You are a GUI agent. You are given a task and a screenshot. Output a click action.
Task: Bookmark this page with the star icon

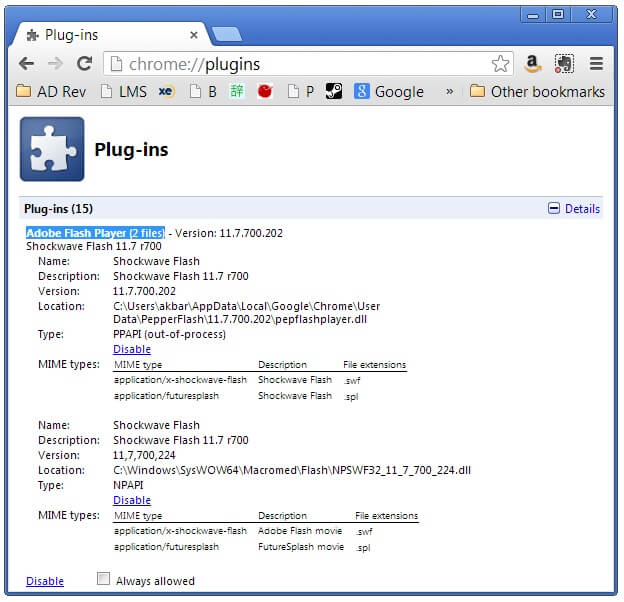tap(500, 64)
